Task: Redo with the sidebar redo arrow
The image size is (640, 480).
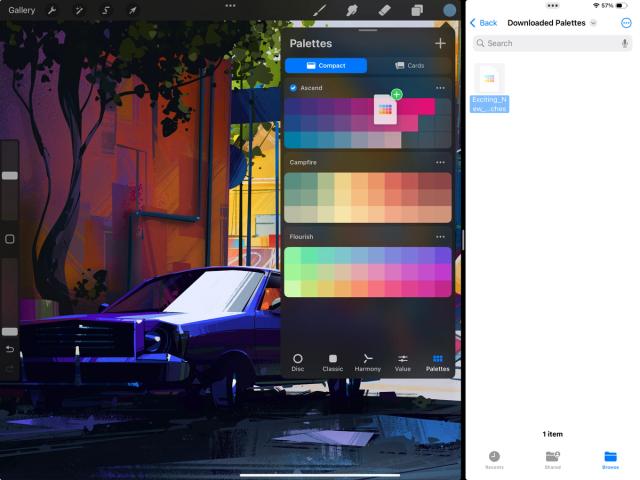Action: pyautogui.click(x=10, y=369)
